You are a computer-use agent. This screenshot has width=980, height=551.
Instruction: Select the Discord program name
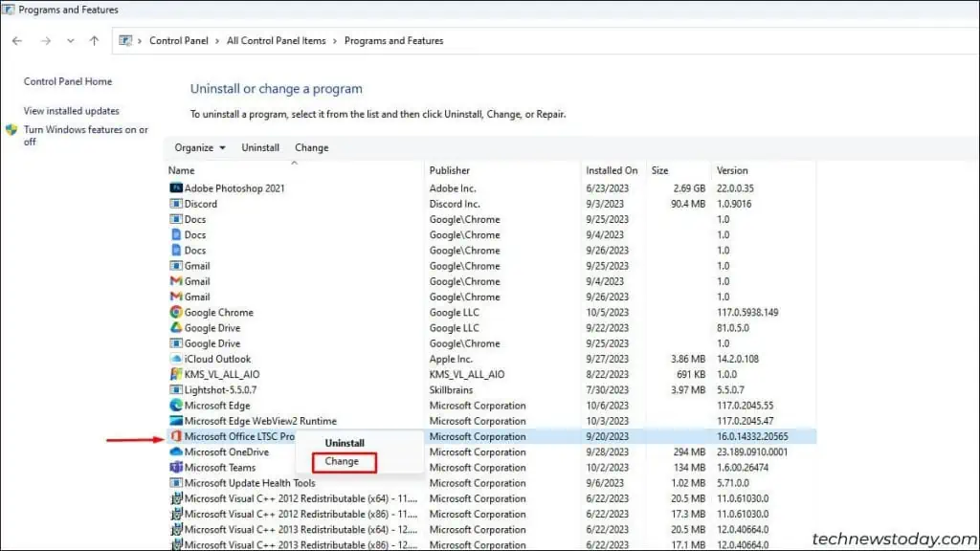(x=201, y=204)
